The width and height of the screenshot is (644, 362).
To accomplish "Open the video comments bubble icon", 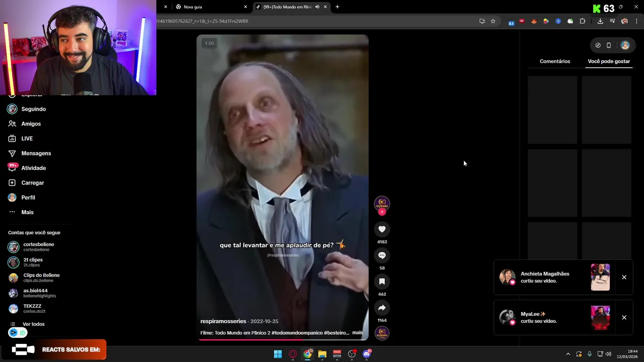I will point(382,255).
